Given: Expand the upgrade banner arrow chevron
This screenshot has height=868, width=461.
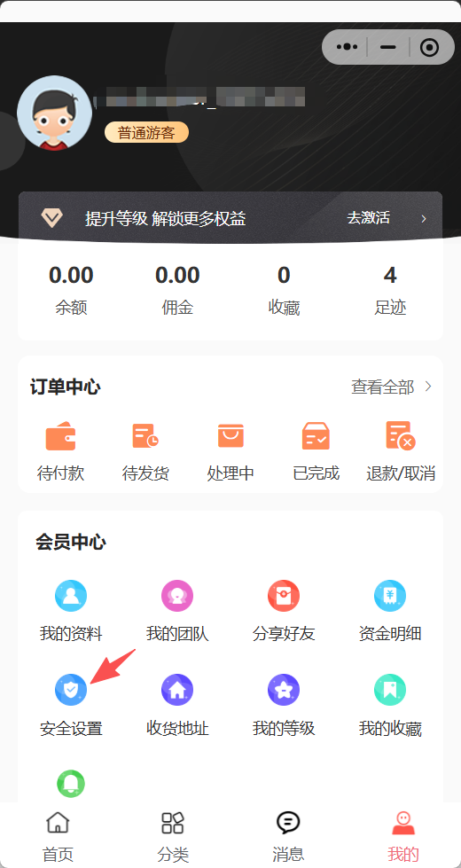Looking at the screenshot, I should 424,219.
